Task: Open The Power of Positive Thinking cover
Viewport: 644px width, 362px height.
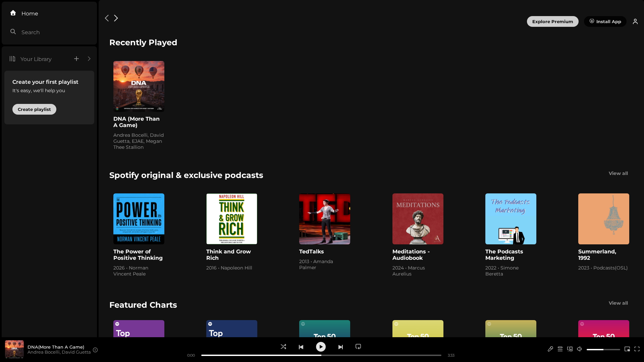Action: [x=139, y=219]
